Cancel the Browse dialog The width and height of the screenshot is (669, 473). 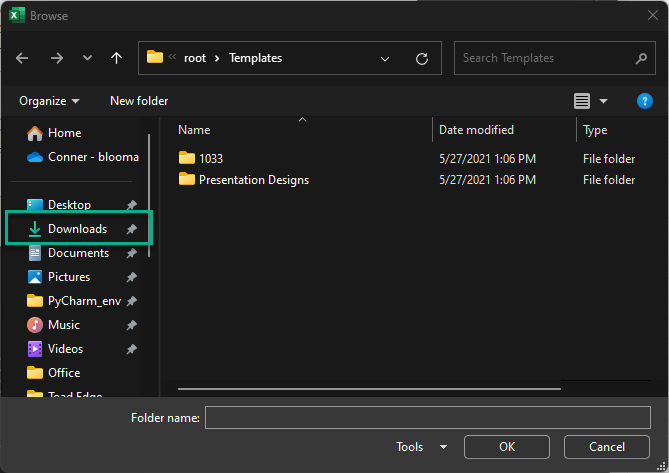[x=606, y=447]
